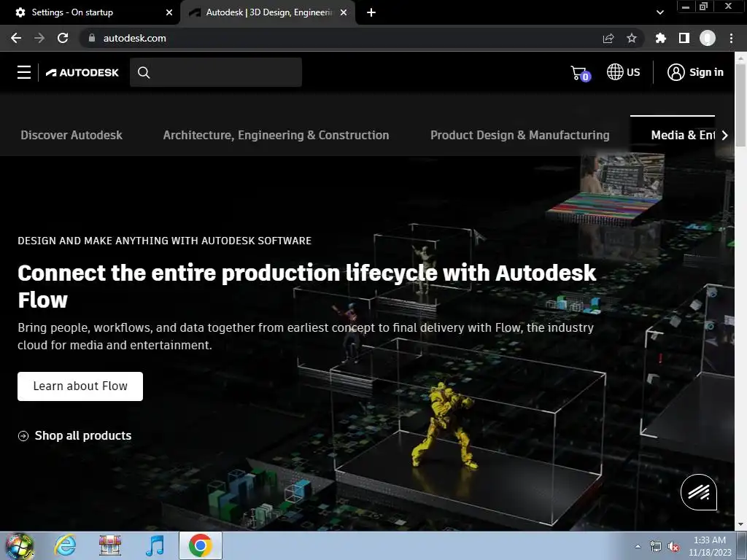The width and height of the screenshot is (747, 560).
Task: Launch Internet Explorer from taskbar
Action: pyautogui.click(x=65, y=545)
